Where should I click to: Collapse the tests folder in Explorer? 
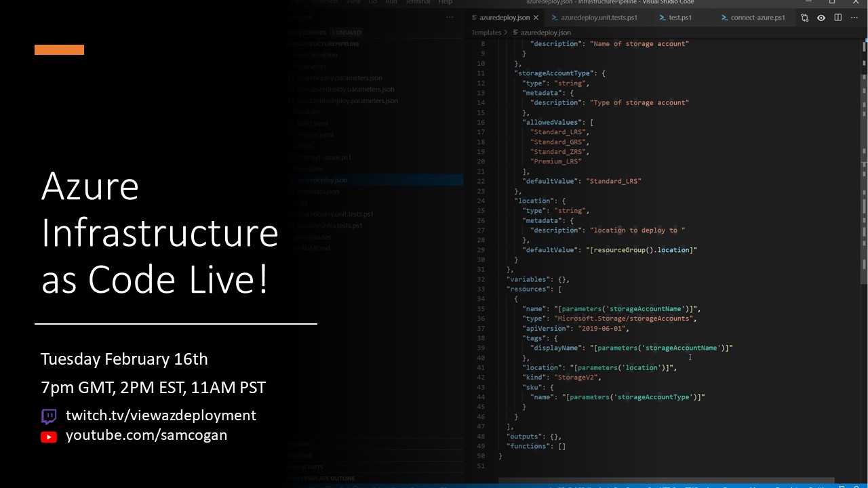point(302,203)
